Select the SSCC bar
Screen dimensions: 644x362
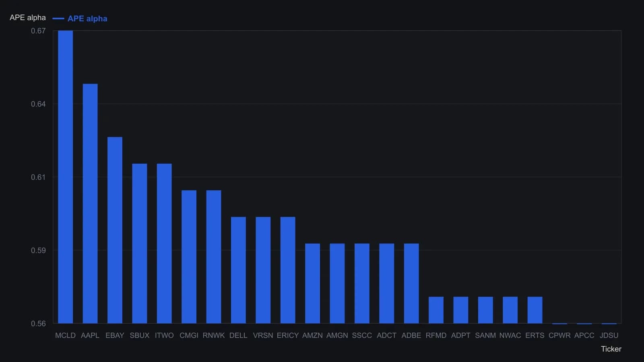362,284
